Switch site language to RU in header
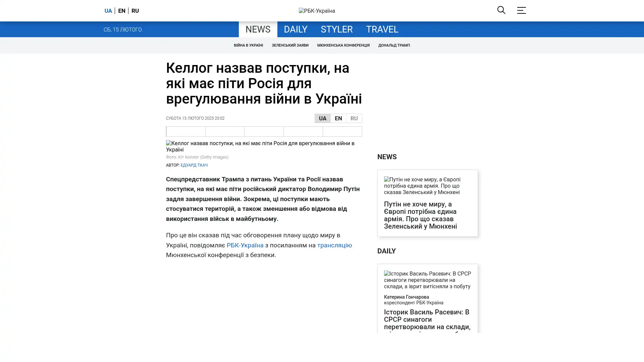Image resolution: width=644 pixels, height=362 pixels. 135,11
